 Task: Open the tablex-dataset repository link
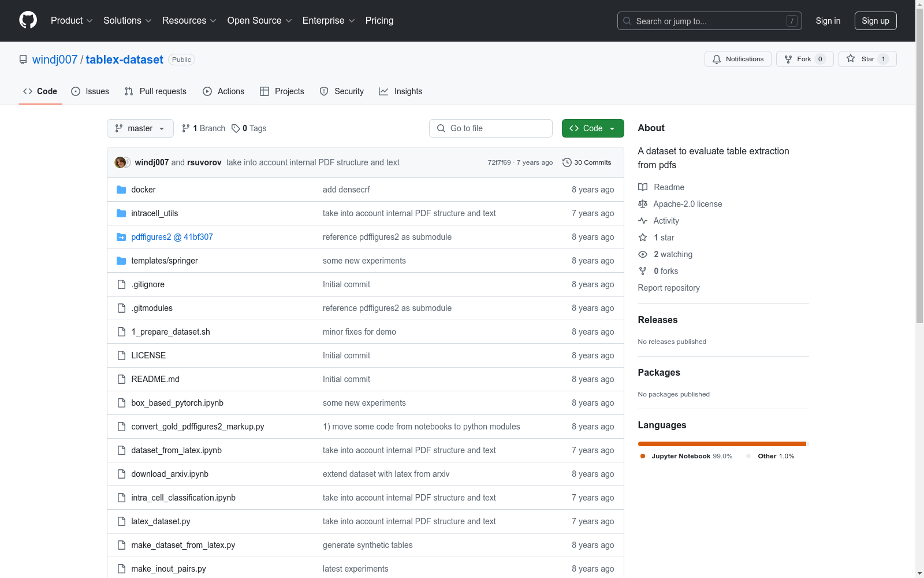(x=125, y=60)
